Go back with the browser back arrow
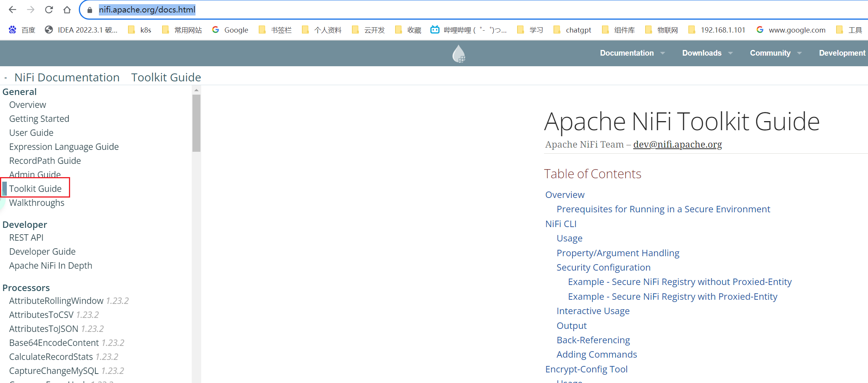Image resolution: width=868 pixels, height=383 pixels. coord(13,10)
